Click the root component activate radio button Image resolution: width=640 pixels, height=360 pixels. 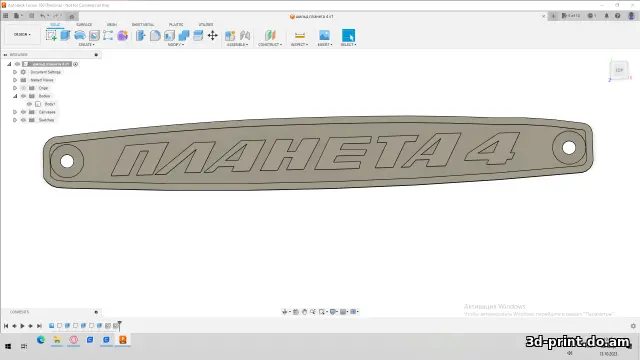76,64
